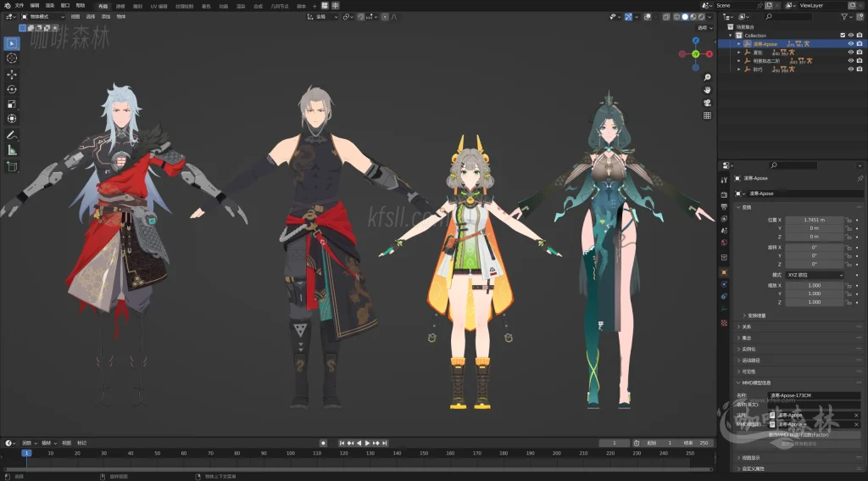The width and height of the screenshot is (868, 481).
Task: Switch to the 几何节点 workspace tab
Action: point(280,6)
